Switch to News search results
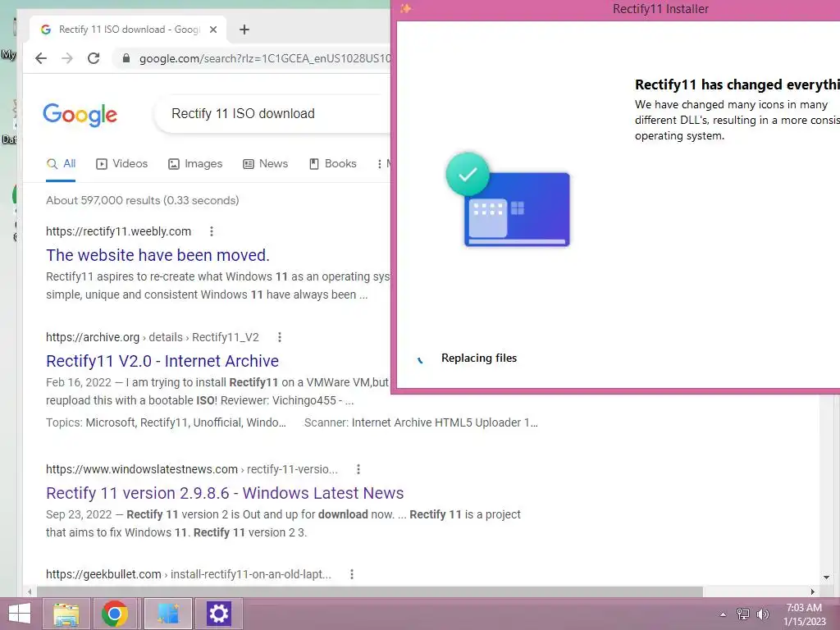 click(265, 164)
